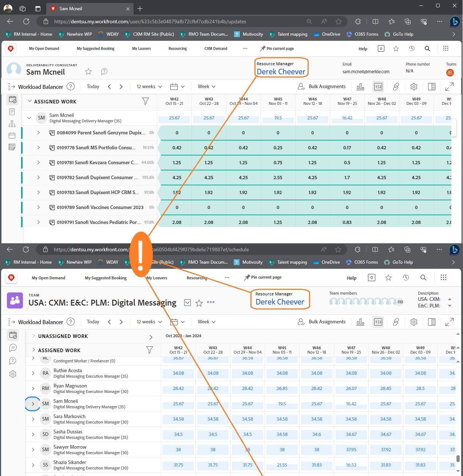The height and width of the screenshot is (476, 463).
Task: Click Derek Cheever link on Sam Mcneil page
Action: (x=281, y=72)
